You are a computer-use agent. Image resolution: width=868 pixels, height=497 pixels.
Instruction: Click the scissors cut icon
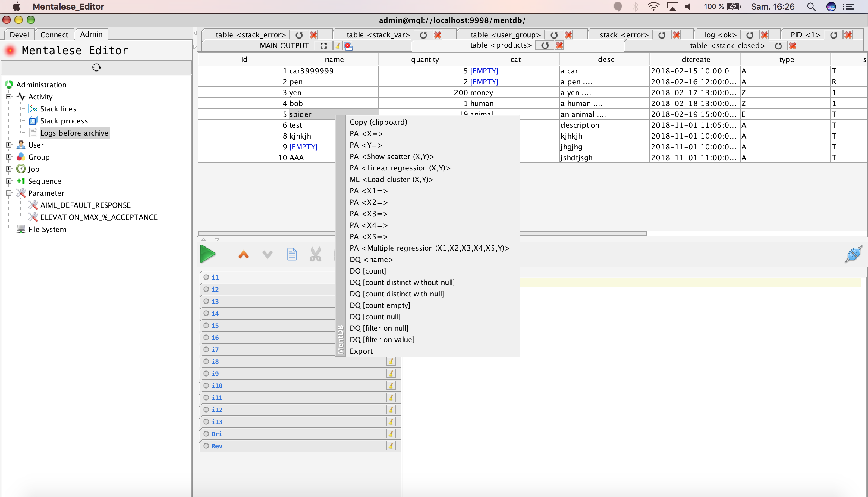click(315, 254)
